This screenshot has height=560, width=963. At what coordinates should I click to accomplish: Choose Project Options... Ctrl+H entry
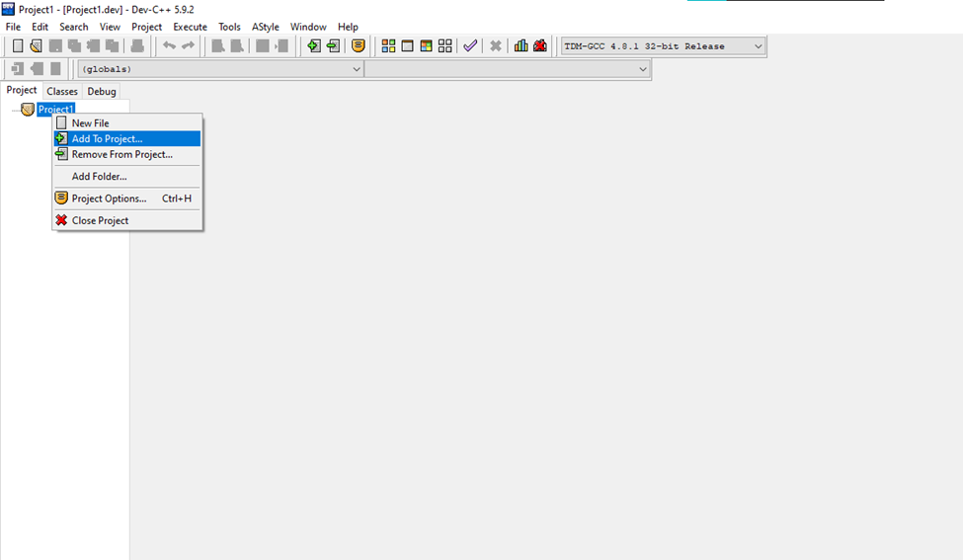coord(127,199)
